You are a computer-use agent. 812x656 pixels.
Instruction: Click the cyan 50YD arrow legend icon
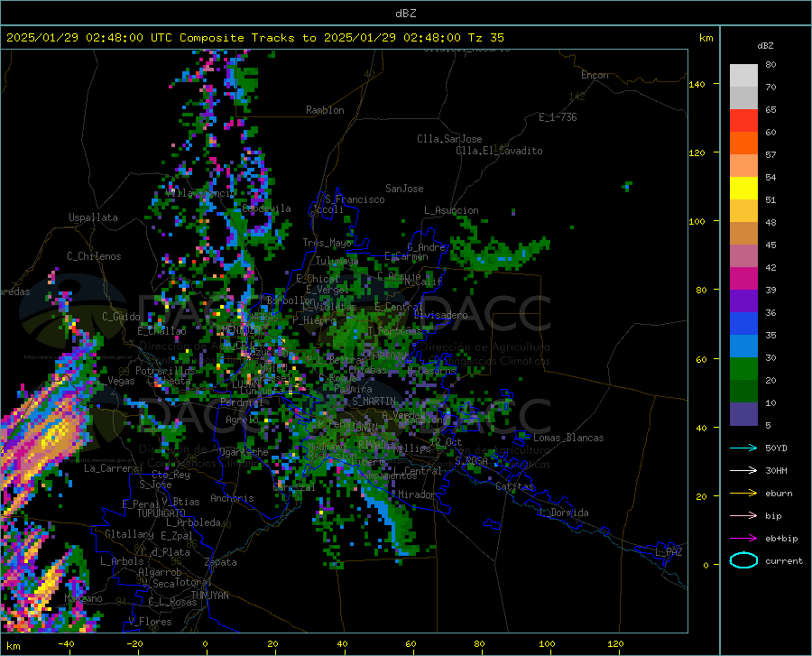[743, 448]
